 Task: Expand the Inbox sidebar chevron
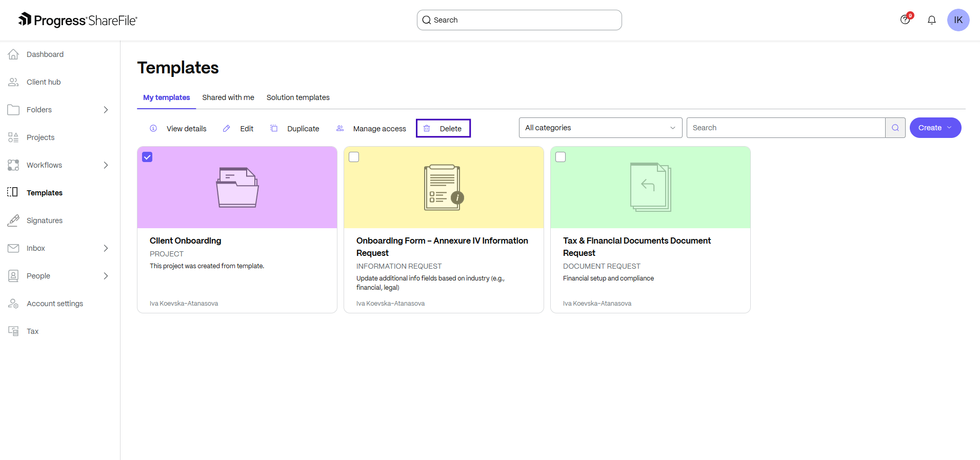[x=106, y=248]
